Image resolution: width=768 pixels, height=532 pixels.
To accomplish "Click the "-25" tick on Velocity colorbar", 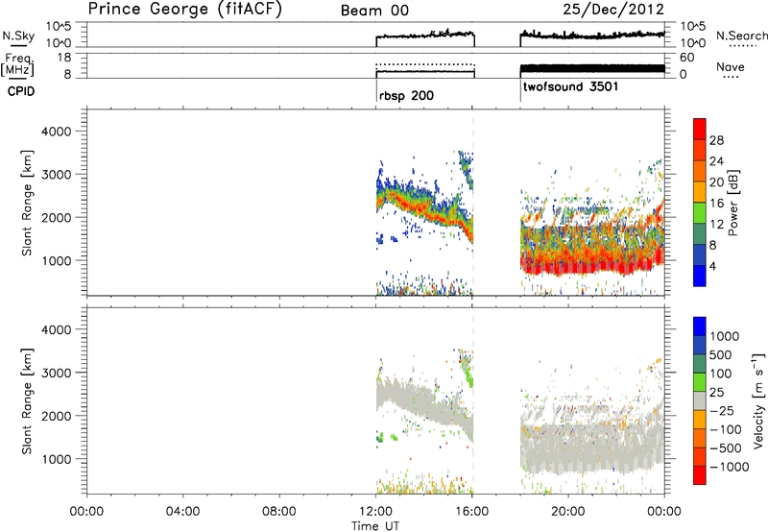I will pos(722,411).
